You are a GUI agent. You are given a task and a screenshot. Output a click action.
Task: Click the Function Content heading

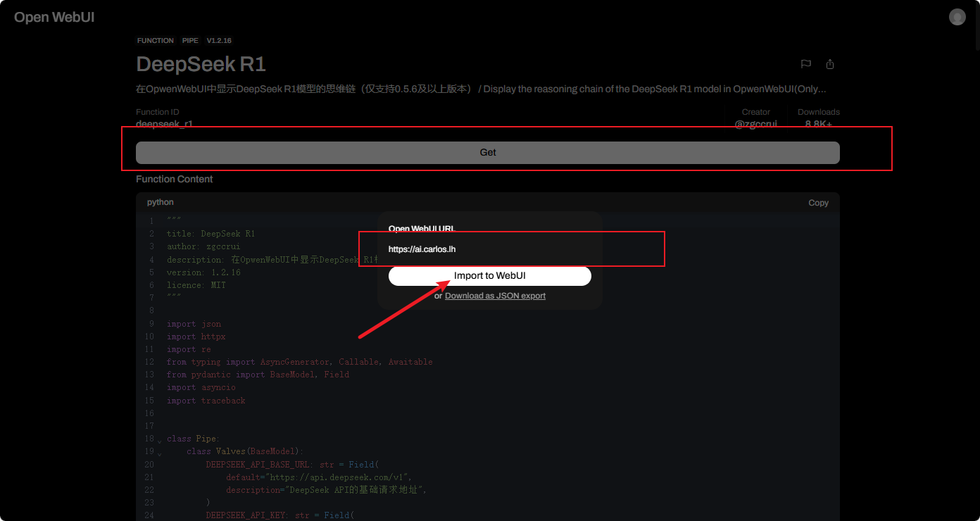175,179
